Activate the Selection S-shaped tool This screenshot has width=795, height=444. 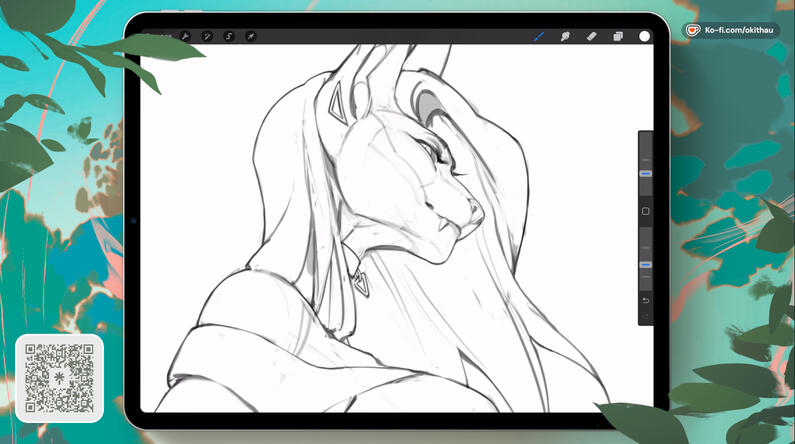pyautogui.click(x=229, y=36)
